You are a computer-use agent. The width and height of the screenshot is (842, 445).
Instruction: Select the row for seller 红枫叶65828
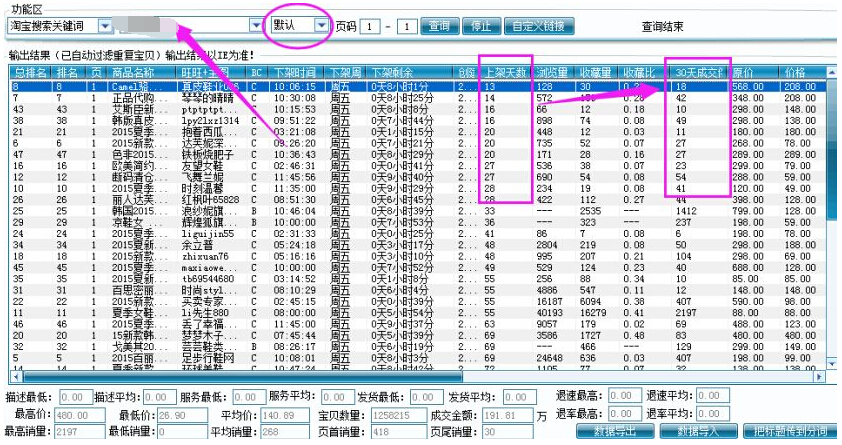click(x=418, y=200)
